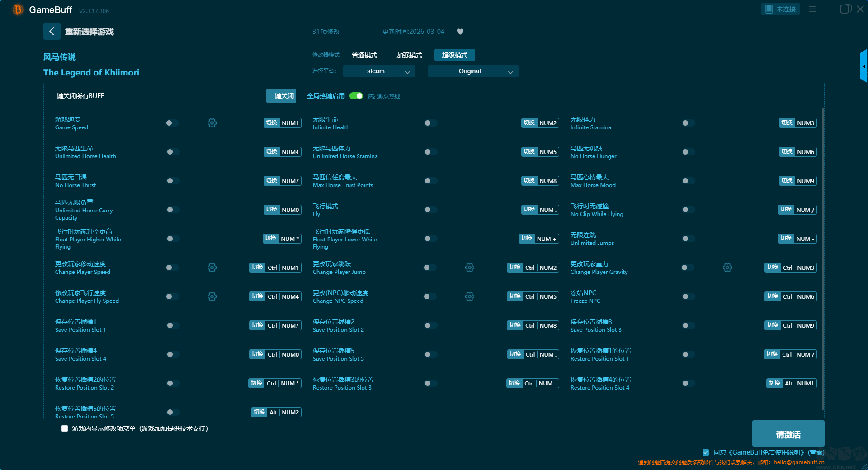Expand the collapsed right side panel
This screenshot has width=868, height=470.
pyautogui.click(x=863, y=66)
